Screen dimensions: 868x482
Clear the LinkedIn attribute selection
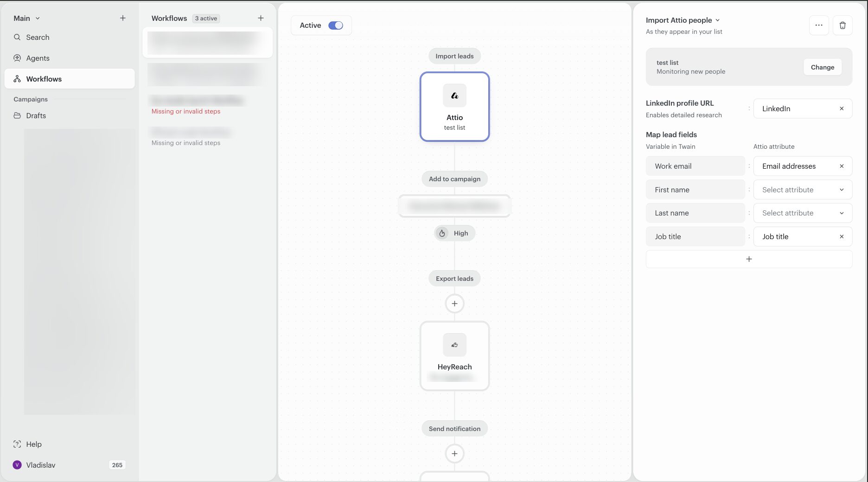tap(842, 108)
